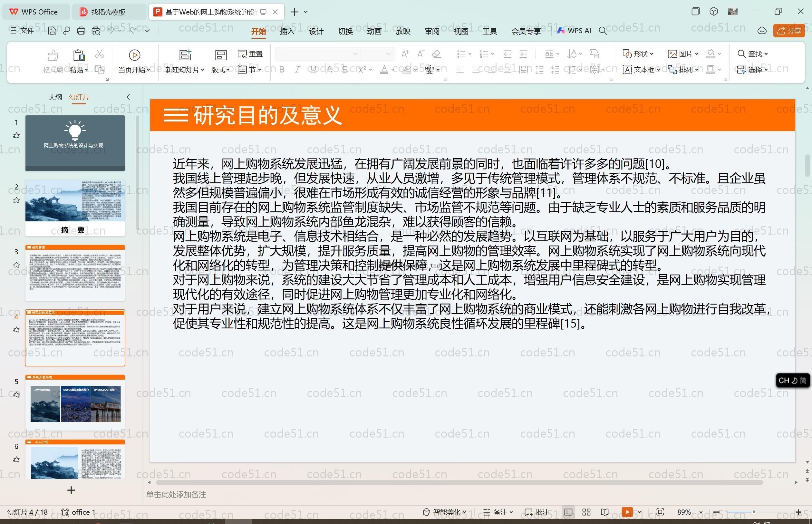Viewport: 812px width, 524px height.
Task: Click the Format Painter brush
Action: coord(53,55)
